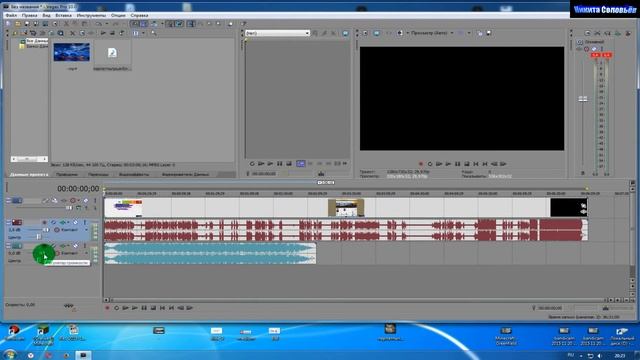
Task: Switch to the Переходы tab
Action: click(98, 174)
